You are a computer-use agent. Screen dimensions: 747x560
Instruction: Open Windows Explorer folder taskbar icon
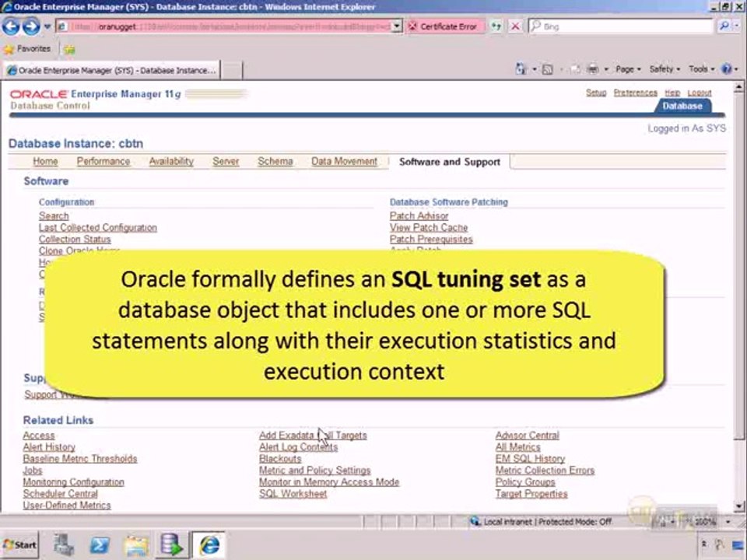point(136,544)
